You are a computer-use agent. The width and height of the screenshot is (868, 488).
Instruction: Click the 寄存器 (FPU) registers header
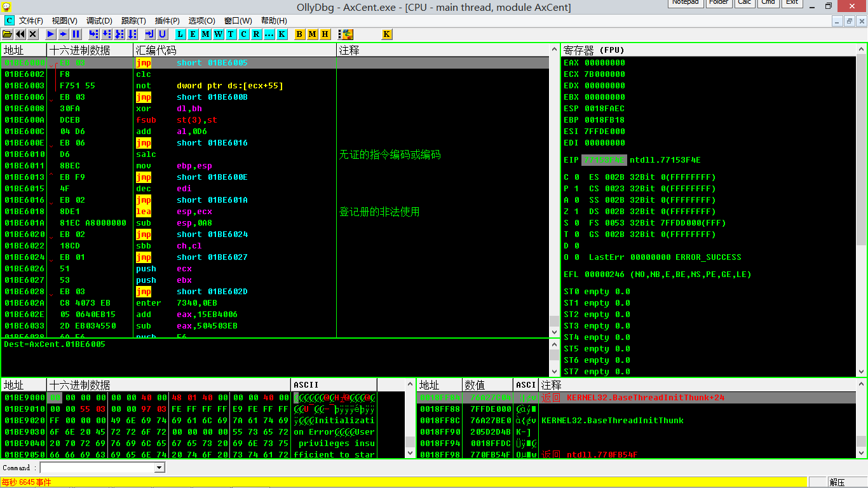point(709,50)
